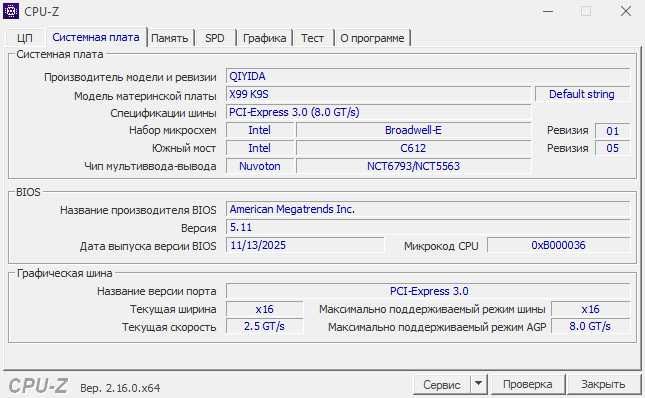Click the Южный мост label

coord(184,148)
